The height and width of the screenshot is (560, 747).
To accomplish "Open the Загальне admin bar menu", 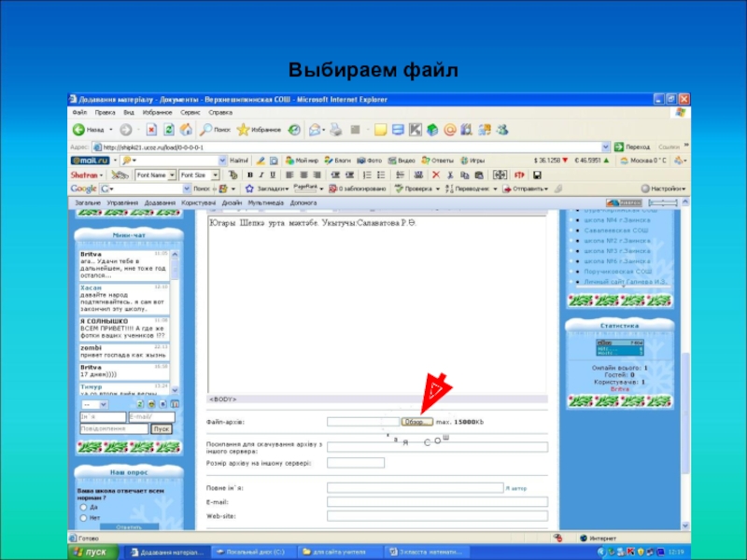I will pyautogui.click(x=88, y=203).
